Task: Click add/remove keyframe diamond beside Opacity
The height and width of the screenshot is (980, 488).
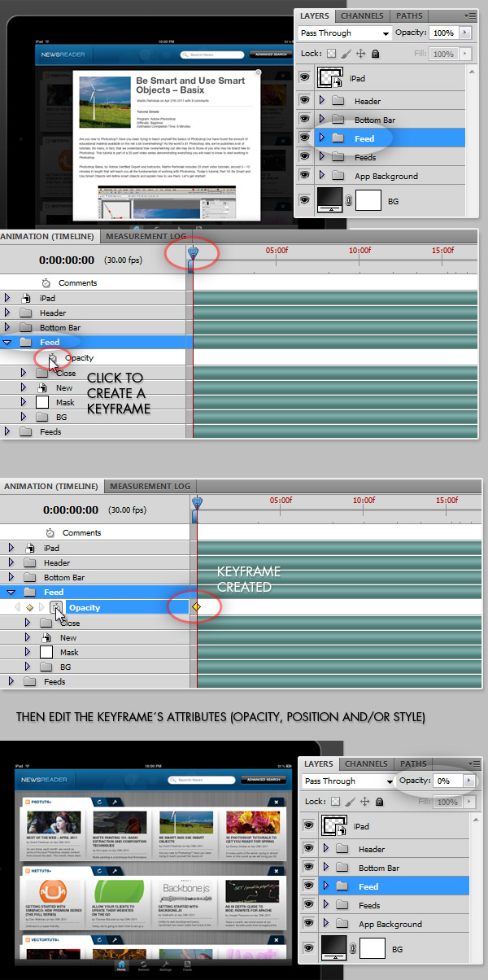Action: [x=29, y=607]
